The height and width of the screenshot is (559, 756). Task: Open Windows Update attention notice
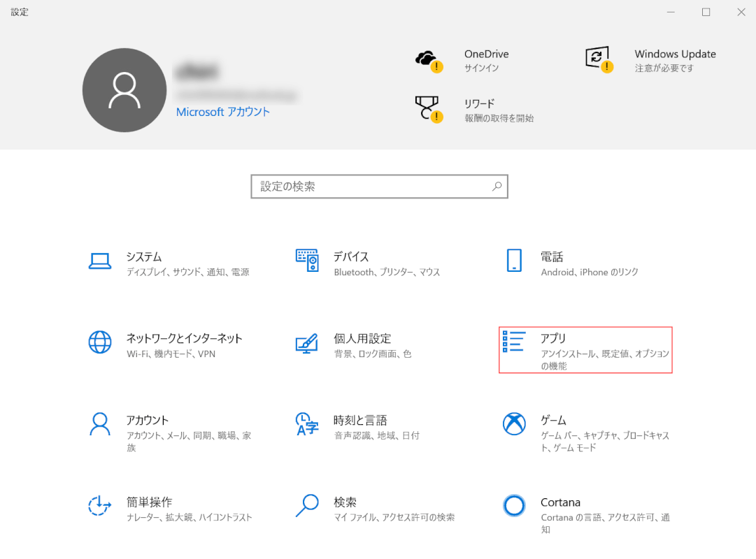[674, 61]
